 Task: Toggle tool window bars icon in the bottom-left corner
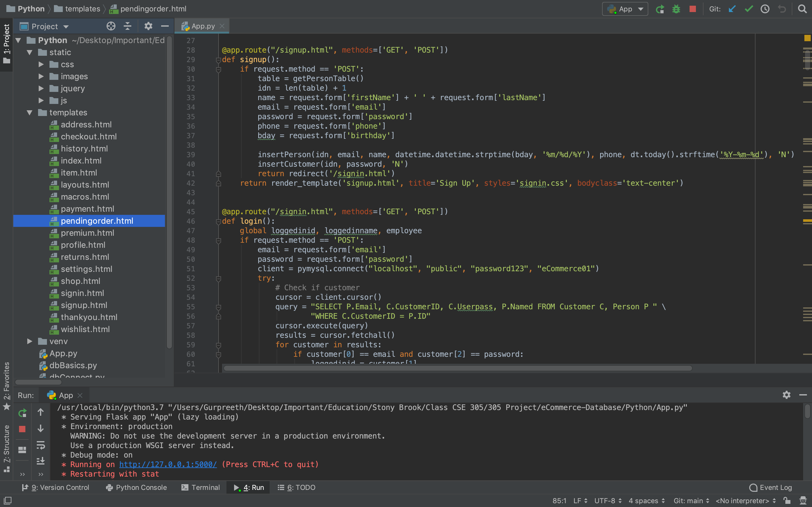(7, 500)
